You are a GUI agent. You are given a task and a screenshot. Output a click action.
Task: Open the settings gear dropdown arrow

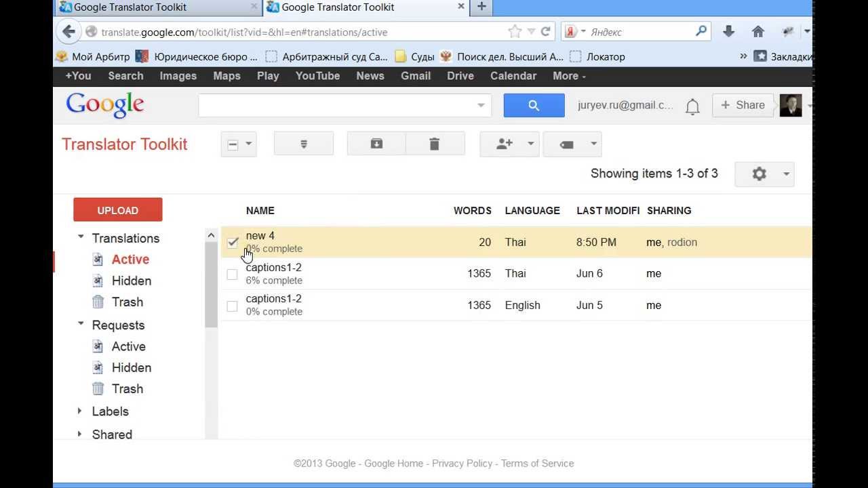(786, 174)
